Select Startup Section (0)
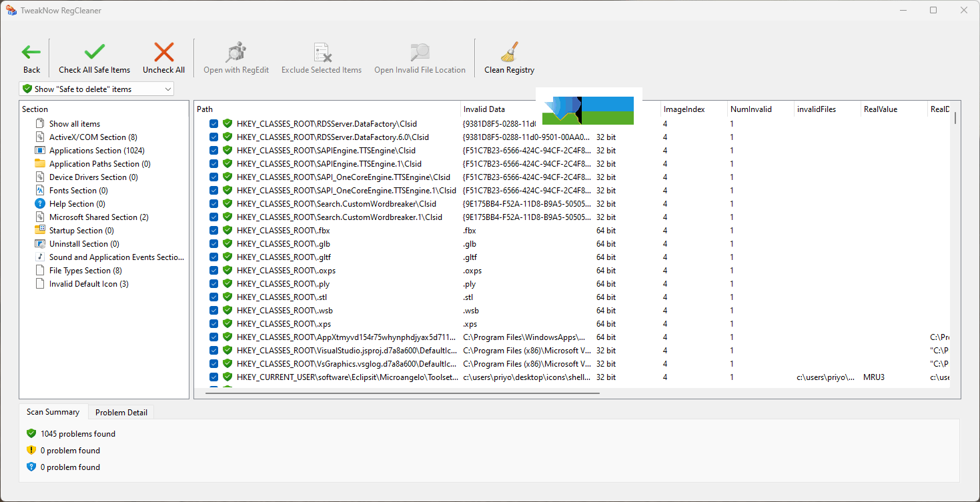The image size is (980, 502). click(81, 230)
